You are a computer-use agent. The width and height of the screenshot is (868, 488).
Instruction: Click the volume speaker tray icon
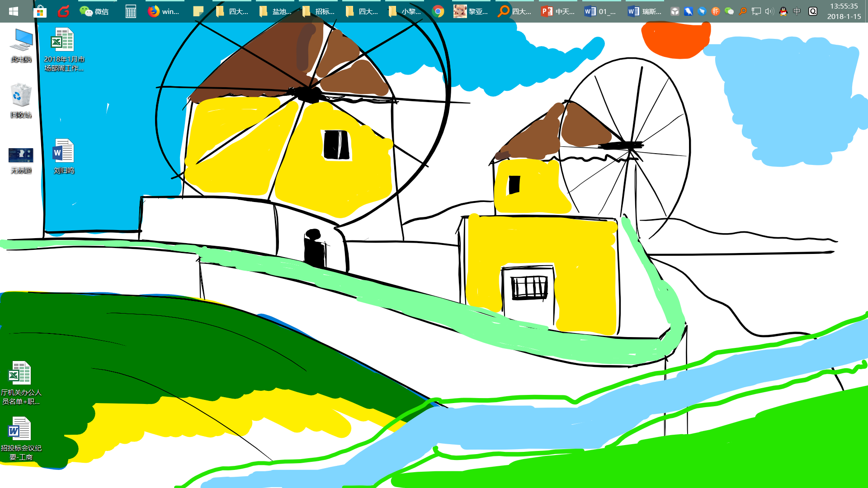pyautogui.click(x=769, y=11)
